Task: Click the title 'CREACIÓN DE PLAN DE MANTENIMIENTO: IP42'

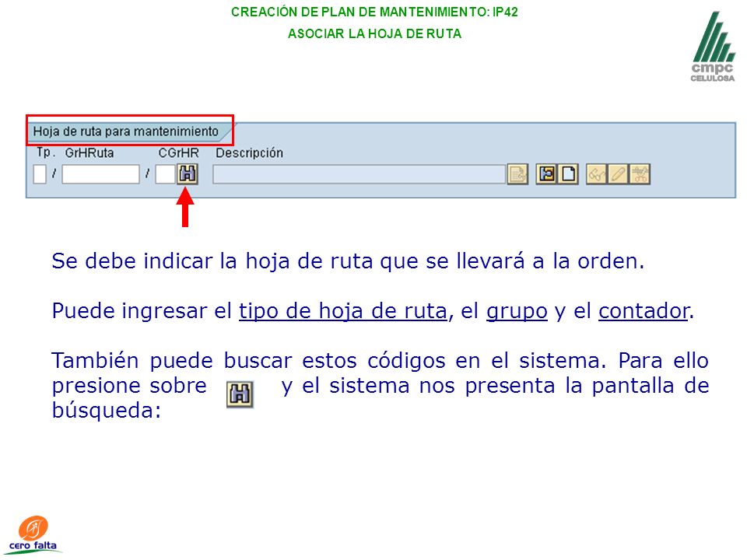Action: click(374, 12)
